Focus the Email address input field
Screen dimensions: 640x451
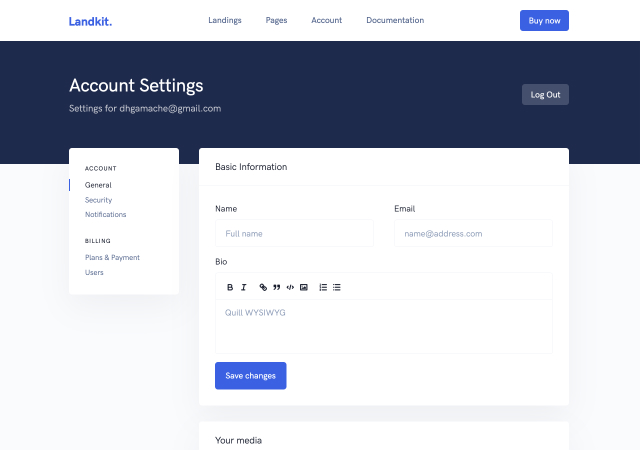(x=473, y=233)
